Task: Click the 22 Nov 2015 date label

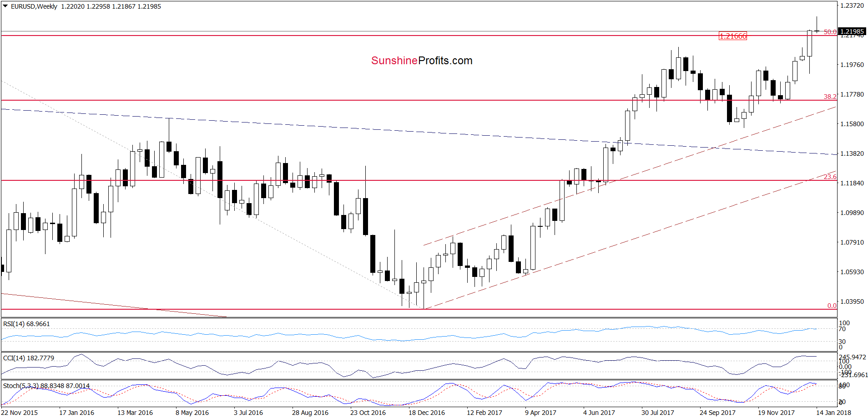Action: click(x=20, y=413)
